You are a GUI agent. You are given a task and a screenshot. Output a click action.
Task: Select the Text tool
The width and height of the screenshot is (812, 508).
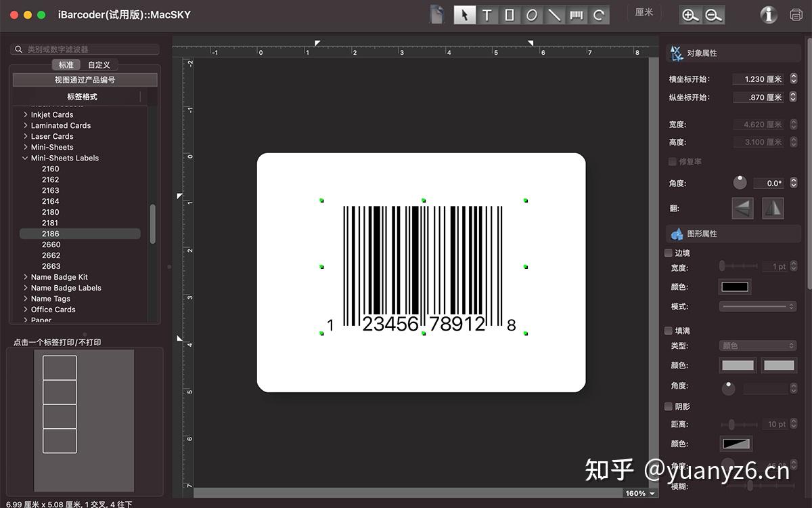[487, 14]
